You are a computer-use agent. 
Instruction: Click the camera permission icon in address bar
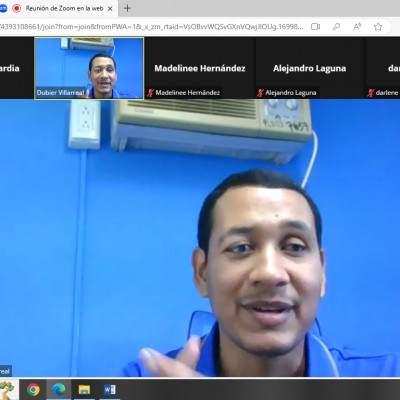(x=315, y=26)
